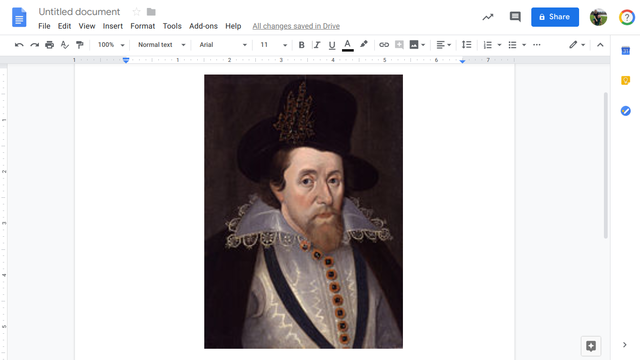640x360 pixels.
Task: Select the Paint format roller
Action: pos(80,45)
